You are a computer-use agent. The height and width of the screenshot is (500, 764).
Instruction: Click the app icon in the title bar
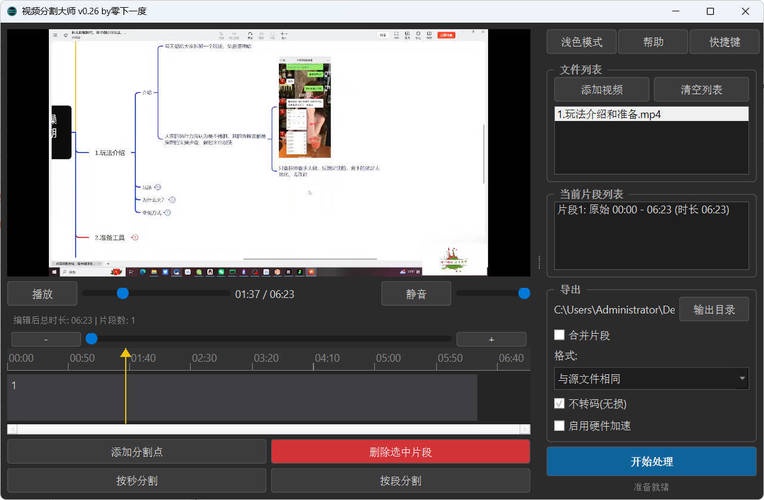pyautogui.click(x=12, y=11)
